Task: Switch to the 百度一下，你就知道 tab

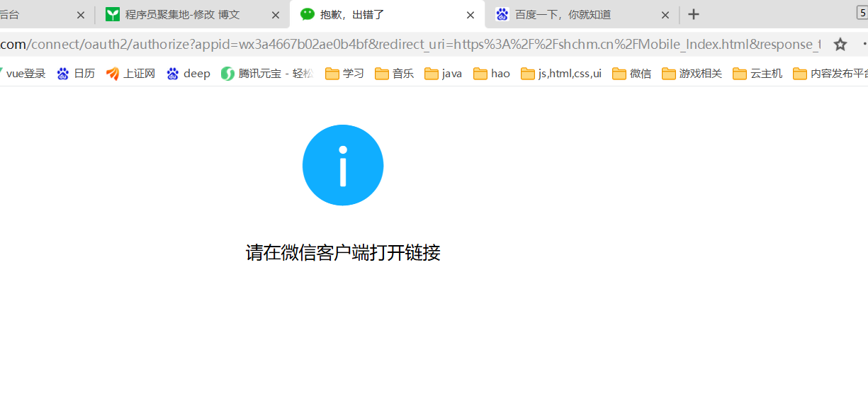Action: 563,15
